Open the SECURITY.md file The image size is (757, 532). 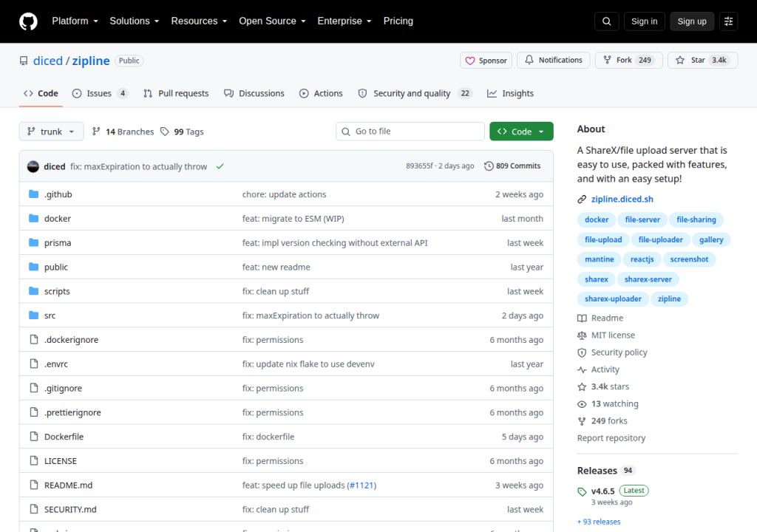point(70,509)
